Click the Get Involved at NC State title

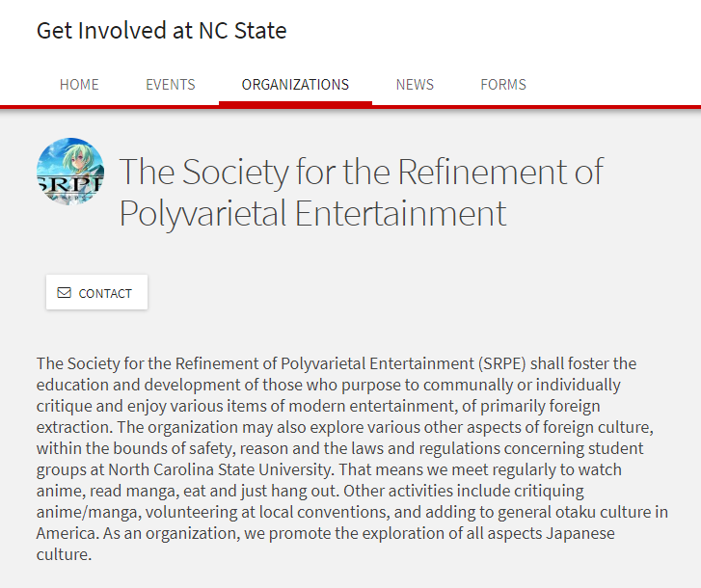162,31
